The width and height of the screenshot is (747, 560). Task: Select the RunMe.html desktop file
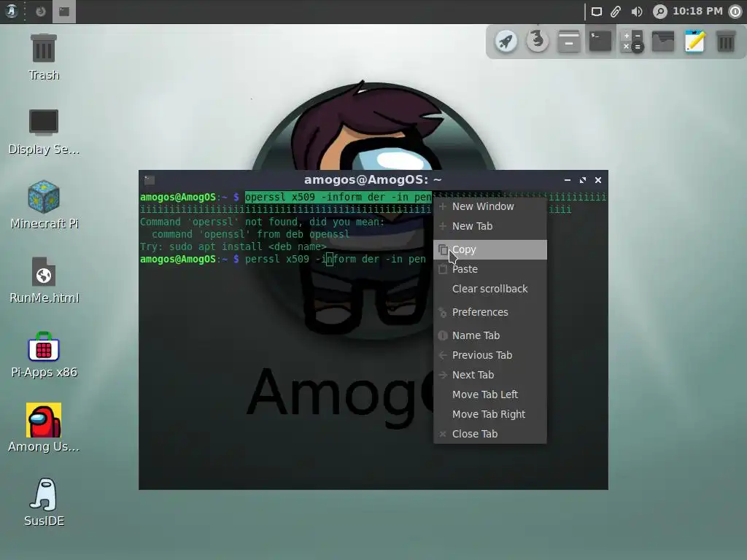pyautogui.click(x=44, y=280)
